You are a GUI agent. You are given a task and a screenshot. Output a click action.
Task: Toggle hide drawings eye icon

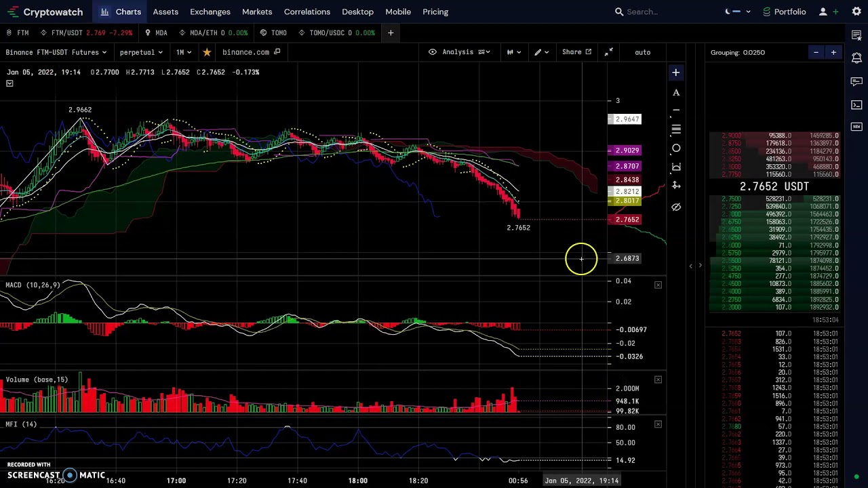pyautogui.click(x=675, y=207)
